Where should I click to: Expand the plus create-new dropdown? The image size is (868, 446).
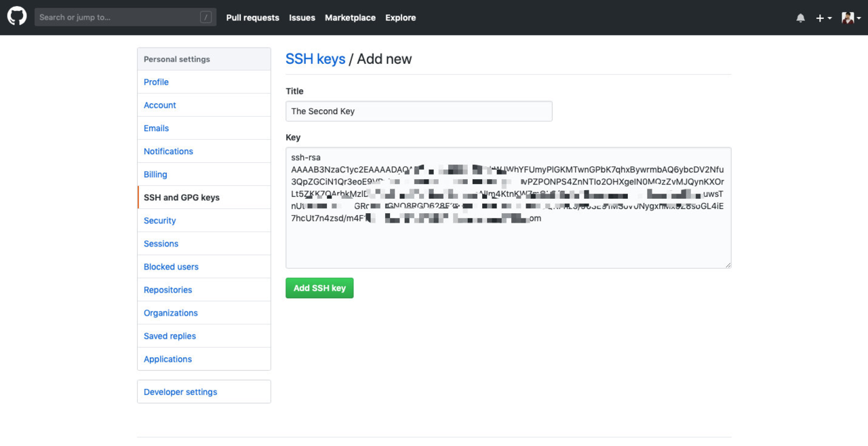tap(824, 18)
